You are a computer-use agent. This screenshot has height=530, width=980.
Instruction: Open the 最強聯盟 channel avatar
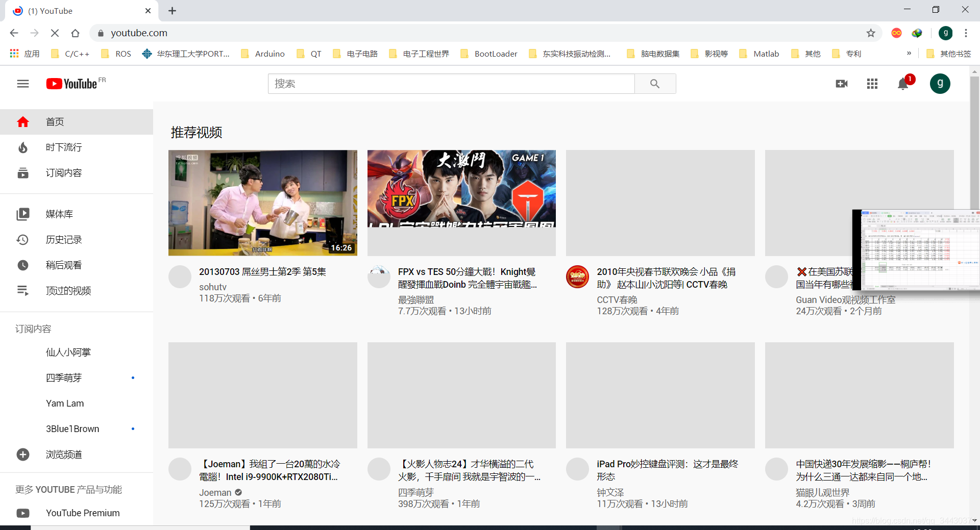pyautogui.click(x=379, y=277)
